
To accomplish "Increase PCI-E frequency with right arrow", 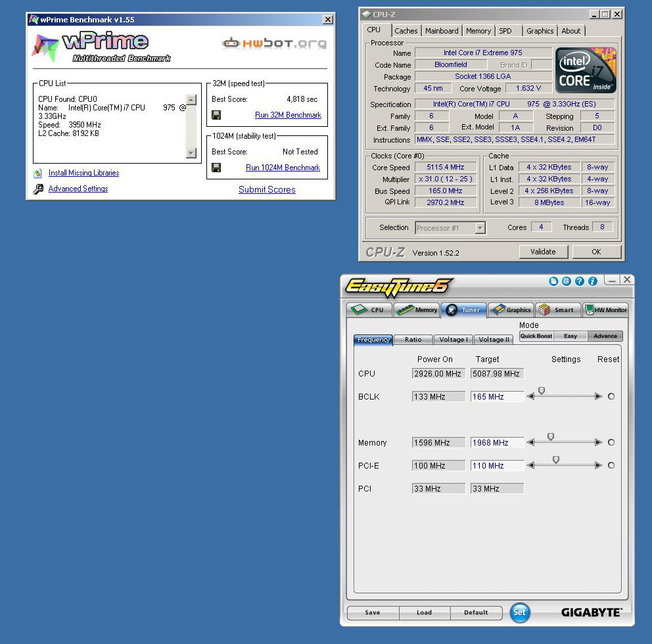I will point(598,465).
